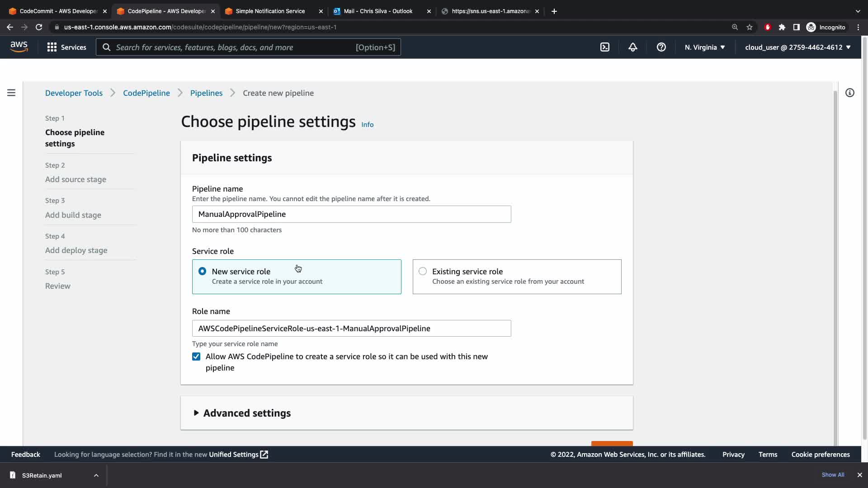868x488 pixels.
Task: Open the N. Virginia region dropdown
Action: pyautogui.click(x=704, y=47)
